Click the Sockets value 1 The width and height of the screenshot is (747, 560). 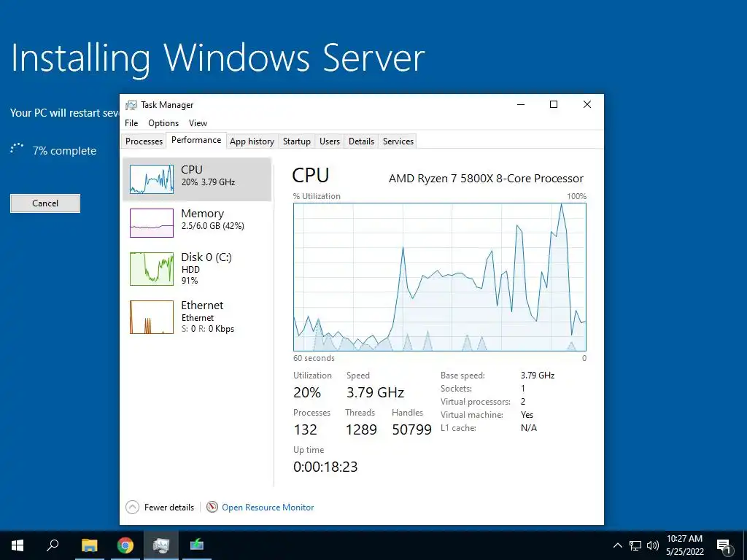[x=522, y=389]
